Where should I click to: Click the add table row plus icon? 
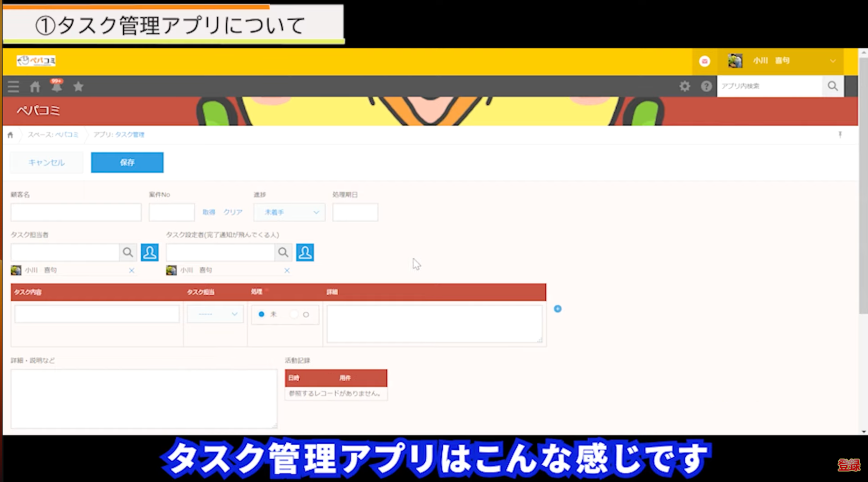(x=558, y=309)
